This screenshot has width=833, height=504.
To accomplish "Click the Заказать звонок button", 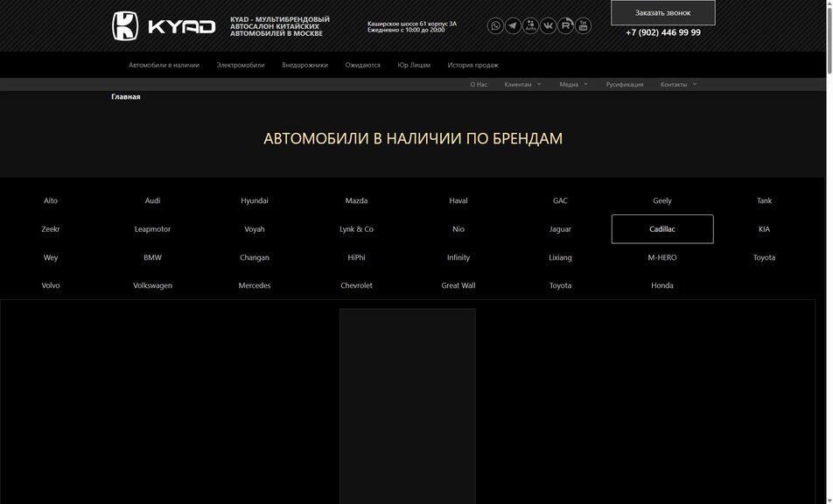I will tap(663, 13).
